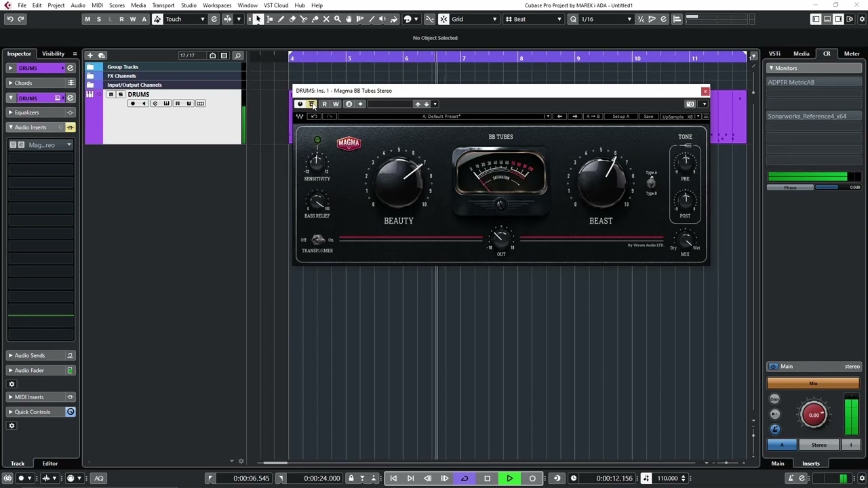Click Go to Project Start transport button
The height and width of the screenshot is (488, 868).
(393, 479)
